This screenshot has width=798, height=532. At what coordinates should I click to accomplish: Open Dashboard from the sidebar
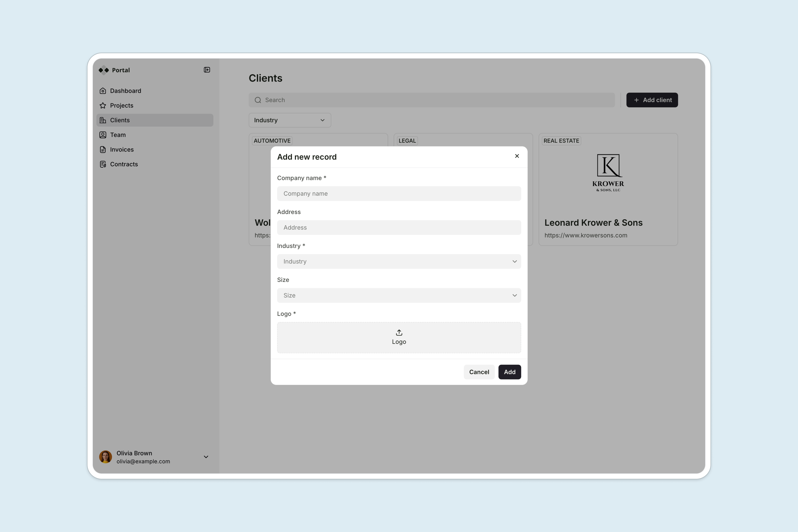125,91
